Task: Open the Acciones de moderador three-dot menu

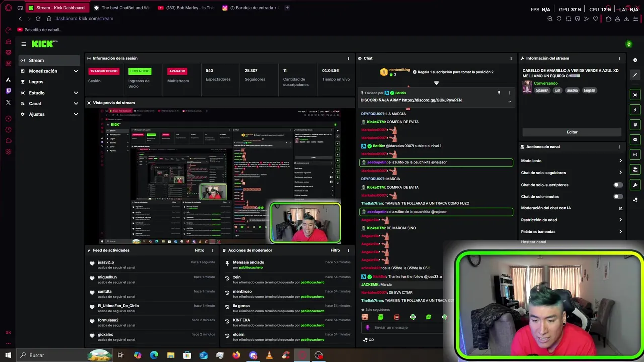Action: [x=348, y=250]
